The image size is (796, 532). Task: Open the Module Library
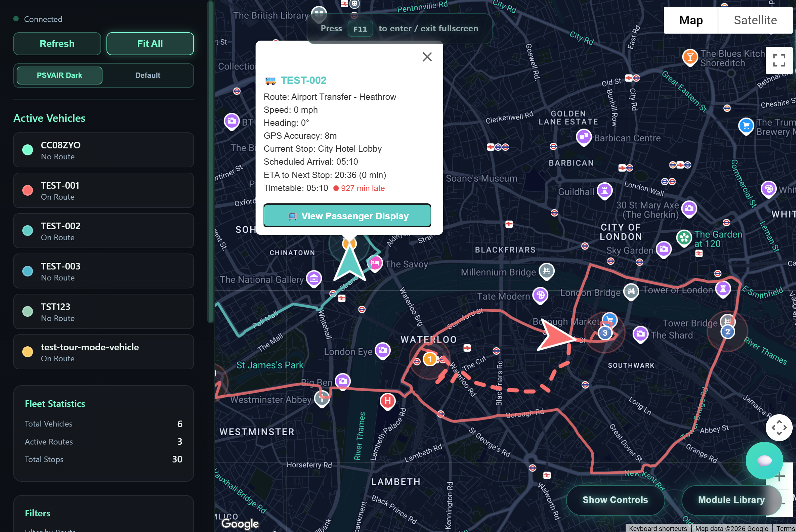[x=731, y=500]
